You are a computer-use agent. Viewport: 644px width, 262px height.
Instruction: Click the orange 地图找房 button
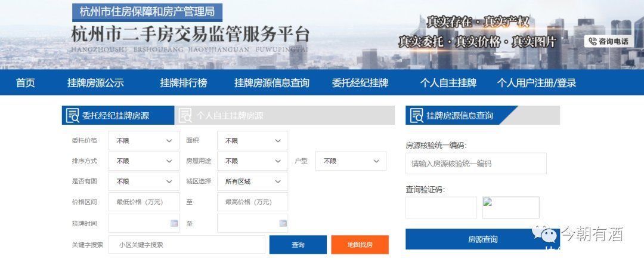[x=360, y=245]
